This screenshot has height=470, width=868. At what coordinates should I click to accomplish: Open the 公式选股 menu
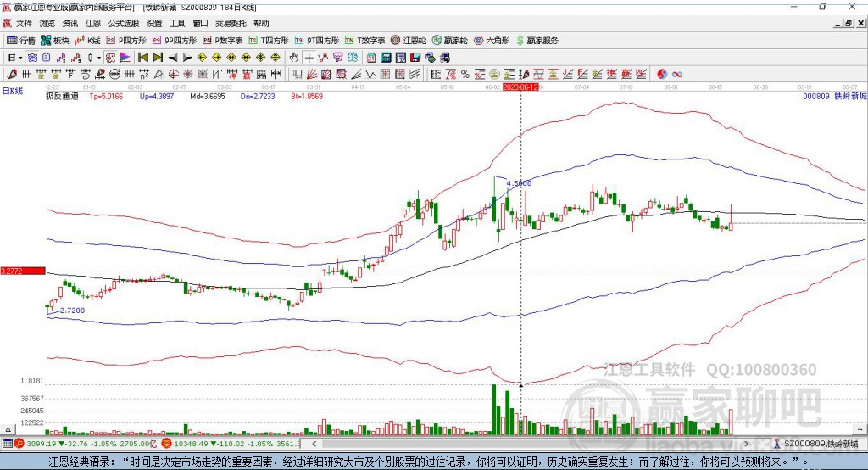pos(124,23)
